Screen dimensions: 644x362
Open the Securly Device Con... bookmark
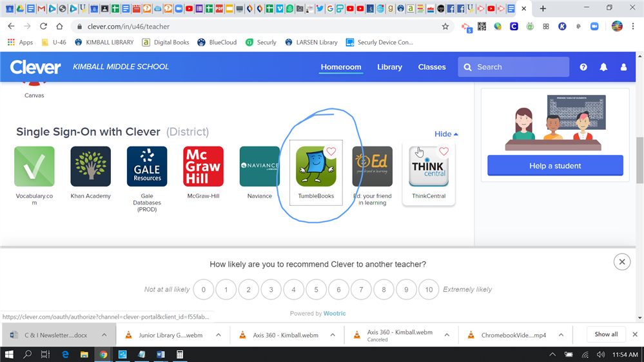380,42
